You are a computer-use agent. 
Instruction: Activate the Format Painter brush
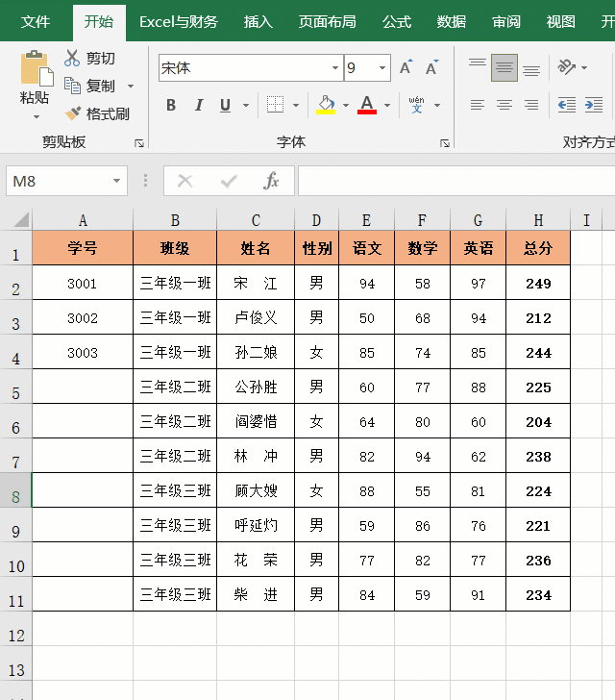pos(73,113)
